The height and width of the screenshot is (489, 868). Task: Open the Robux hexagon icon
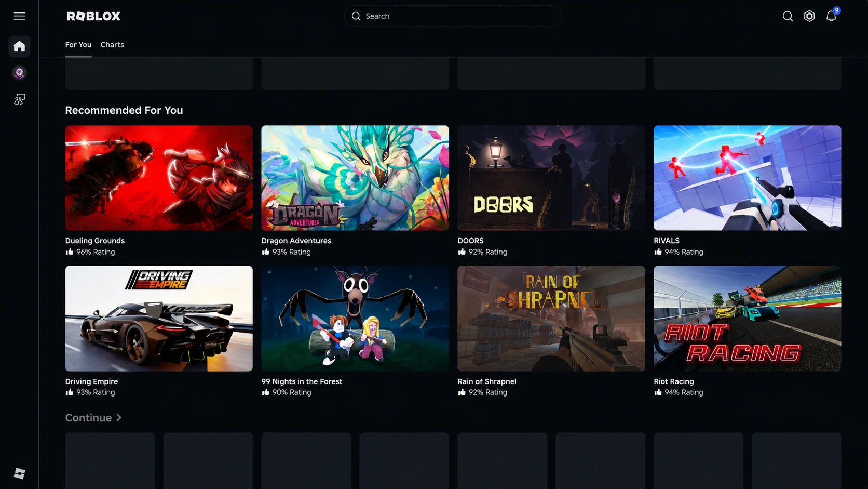click(x=809, y=16)
